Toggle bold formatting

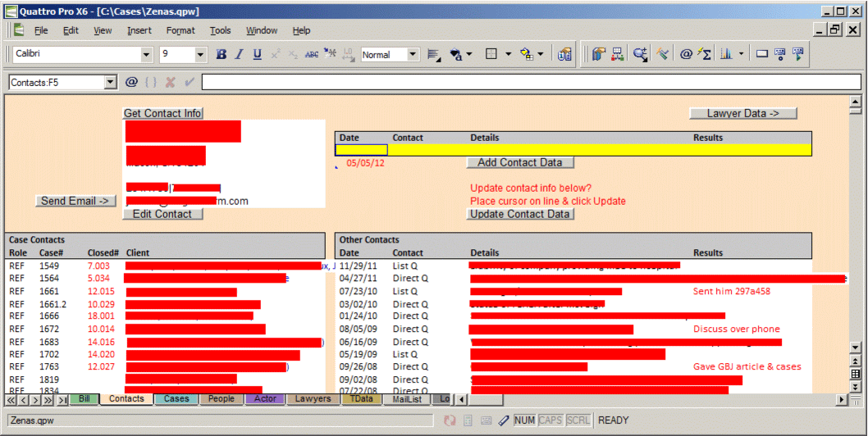click(x=221, y=55)
